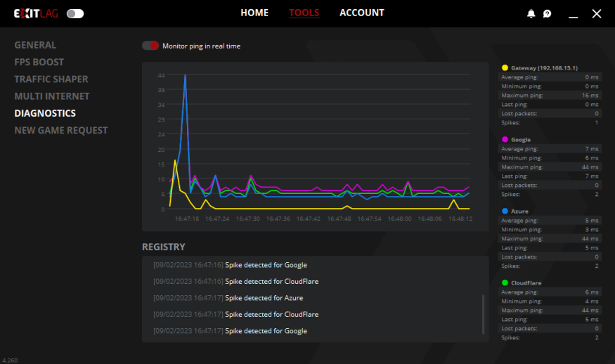Select TRAFFIC SHAPER in the sidebar
Screen dimensions: 615x364
pyautogui.click(x=51, y=79)
